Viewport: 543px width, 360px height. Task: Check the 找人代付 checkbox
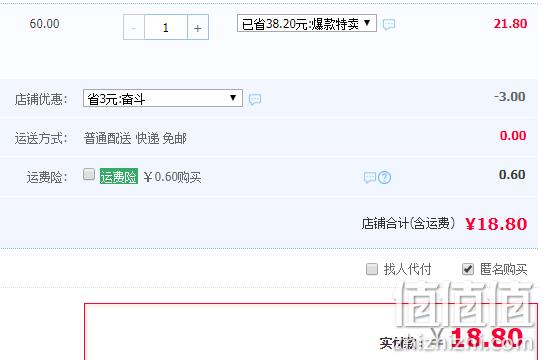click(372, 269)
